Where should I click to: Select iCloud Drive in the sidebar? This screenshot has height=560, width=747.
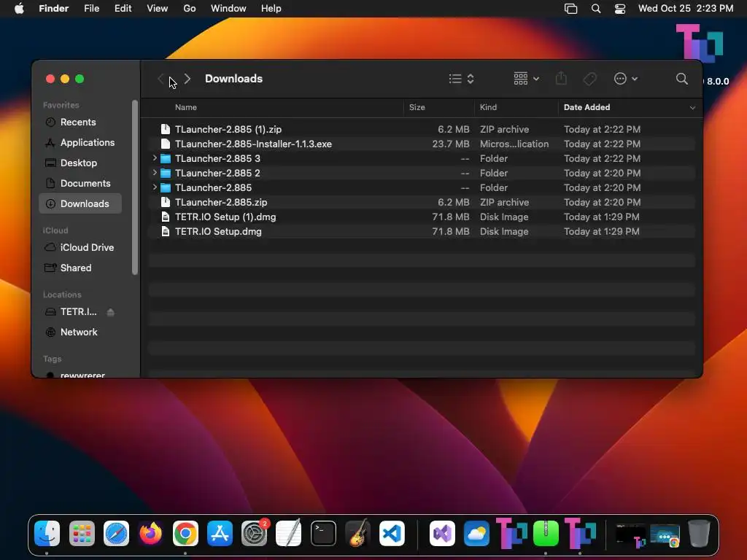coord(80,248)
